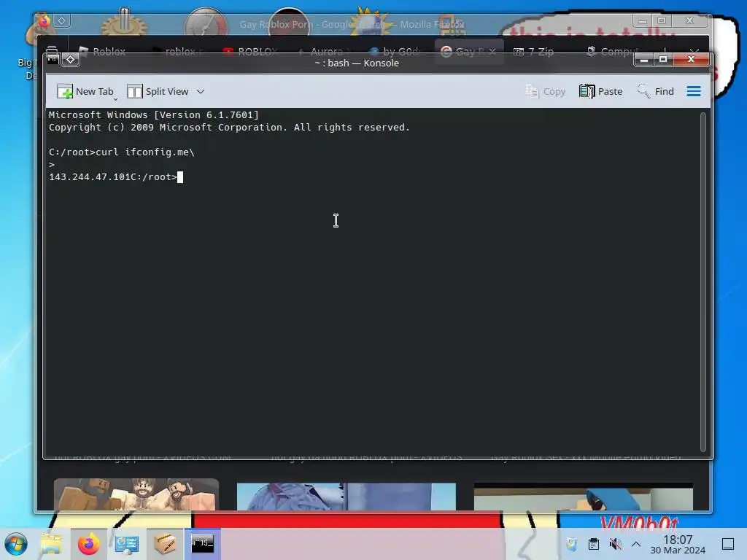Viewport: 747px width, 560px height.
Task: Click the "Microsoft Windows [Version 6.1.7601]" line
Action: (x=153, y=114)
